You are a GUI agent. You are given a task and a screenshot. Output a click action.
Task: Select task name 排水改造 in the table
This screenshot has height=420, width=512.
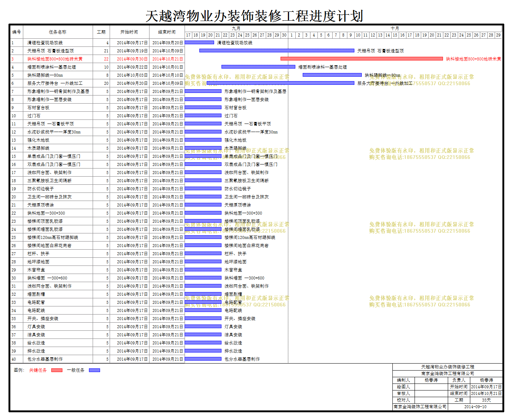tap(36, 351)
